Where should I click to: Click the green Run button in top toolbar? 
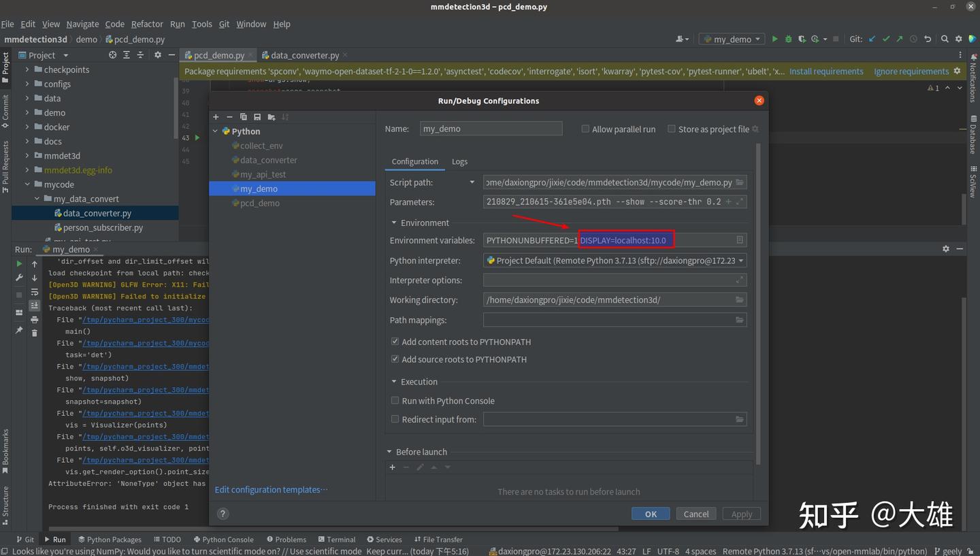pos(774,39)
